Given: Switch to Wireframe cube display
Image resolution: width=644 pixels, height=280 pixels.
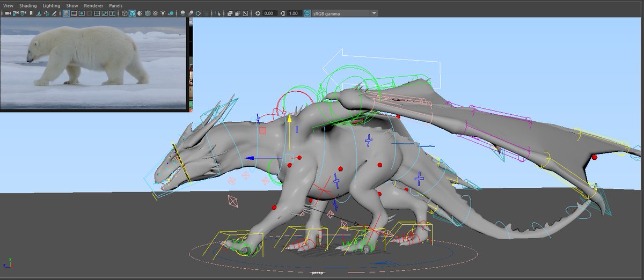Looking at the screenshot, I should (125, 13).
